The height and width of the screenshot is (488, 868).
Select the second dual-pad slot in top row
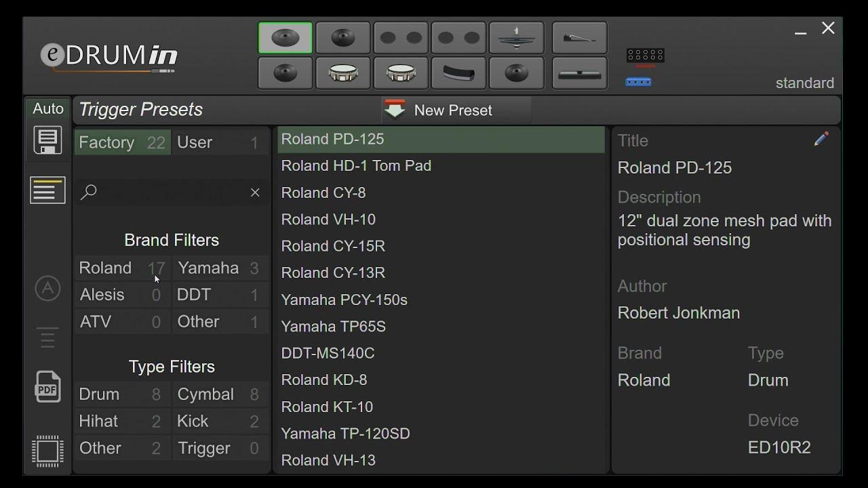tap(458, 38)
